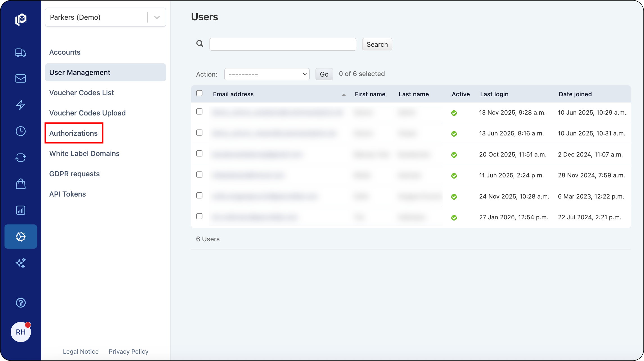This screenshot has height=361, width=644.
Task: Switch to Voucher Codes List
Action: [82, 92]
